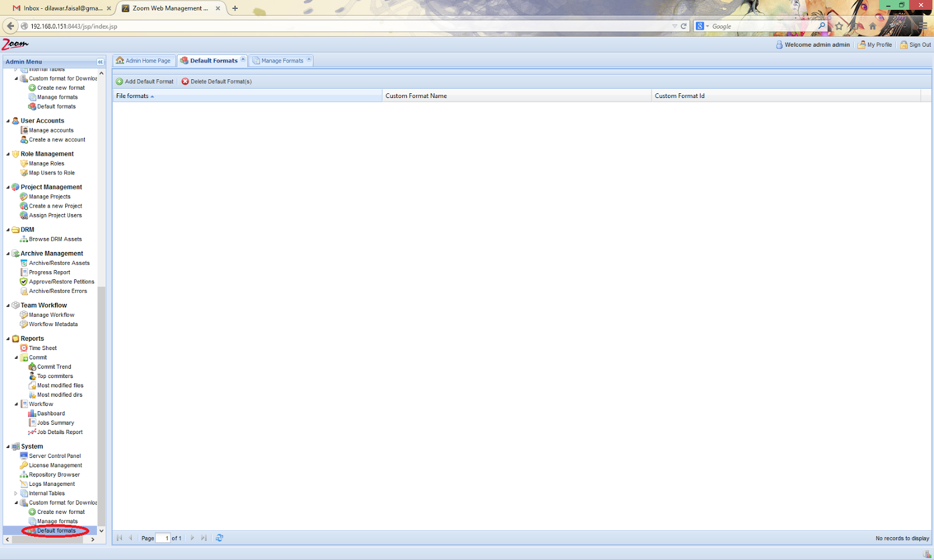The width and height of the screenshot is (934, 560).
Task: Click the Archive/Restore Assets icon
Action: coord(24,263)
